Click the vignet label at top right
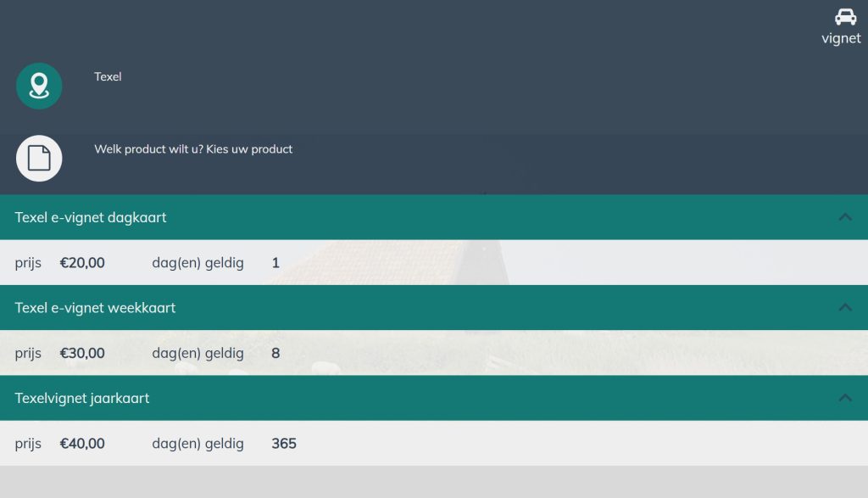 pyautogui.click(x=841, y=38)
